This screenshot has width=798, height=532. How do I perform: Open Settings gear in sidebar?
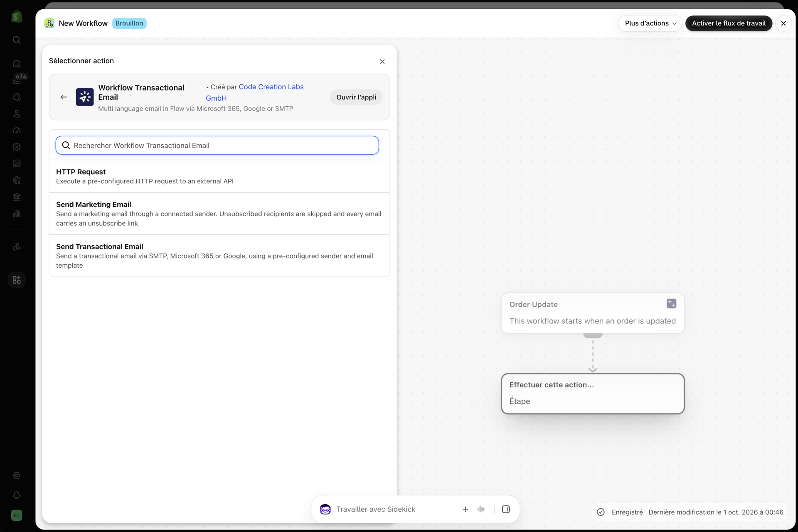[x=17, y=475]
